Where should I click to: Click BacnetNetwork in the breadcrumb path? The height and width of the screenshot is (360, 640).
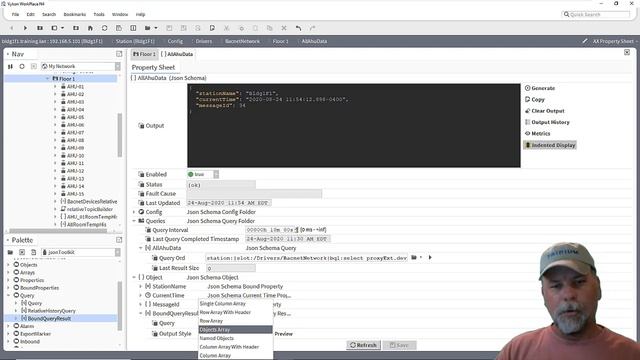tap(242, 41)
